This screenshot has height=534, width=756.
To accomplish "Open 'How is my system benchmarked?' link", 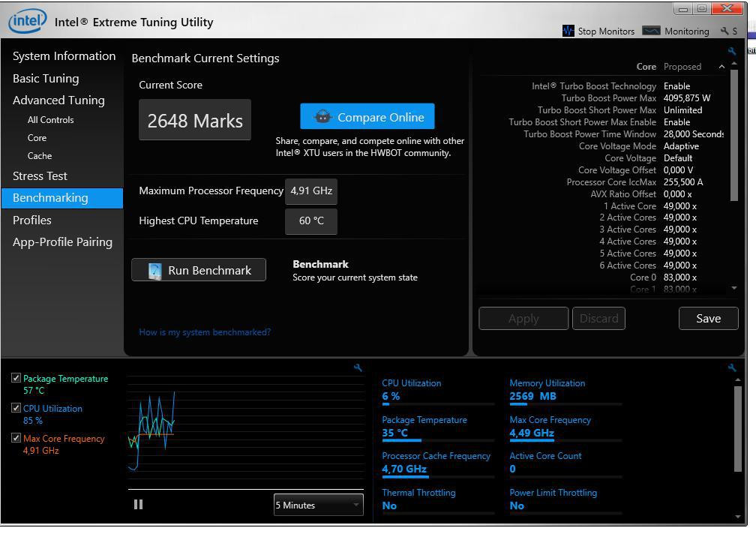I will (x=205, y=332).
